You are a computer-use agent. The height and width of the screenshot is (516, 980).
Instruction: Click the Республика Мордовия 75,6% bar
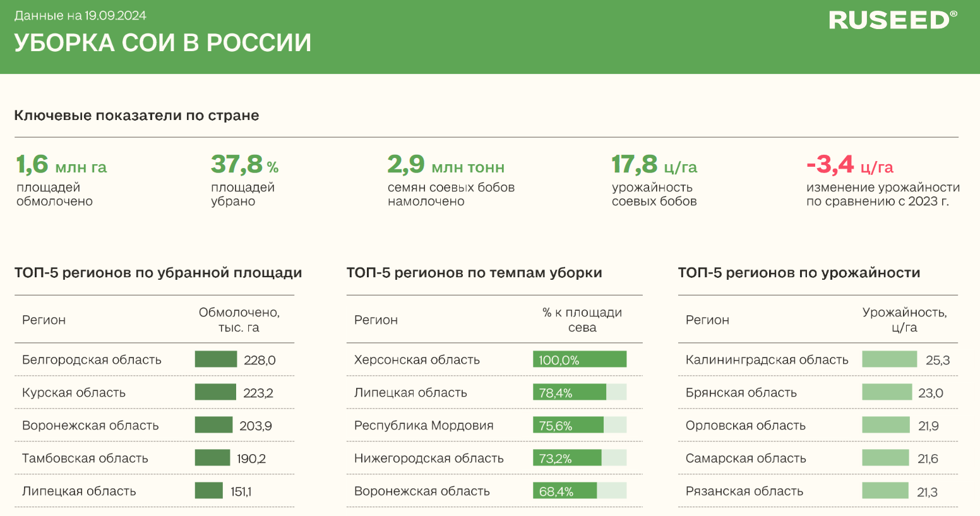pos(579,425)
